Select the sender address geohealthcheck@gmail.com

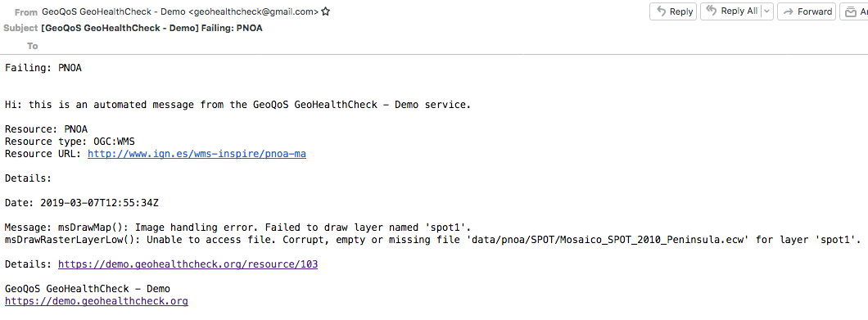tap(254, 11)
